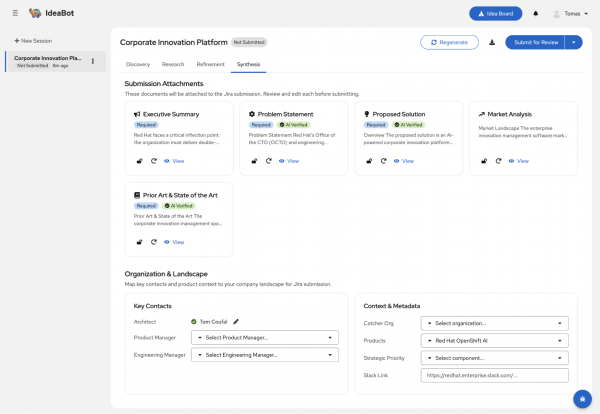Click the Problem Statement gear icon
The image size is (600, 414).
[x=252, y=114]
